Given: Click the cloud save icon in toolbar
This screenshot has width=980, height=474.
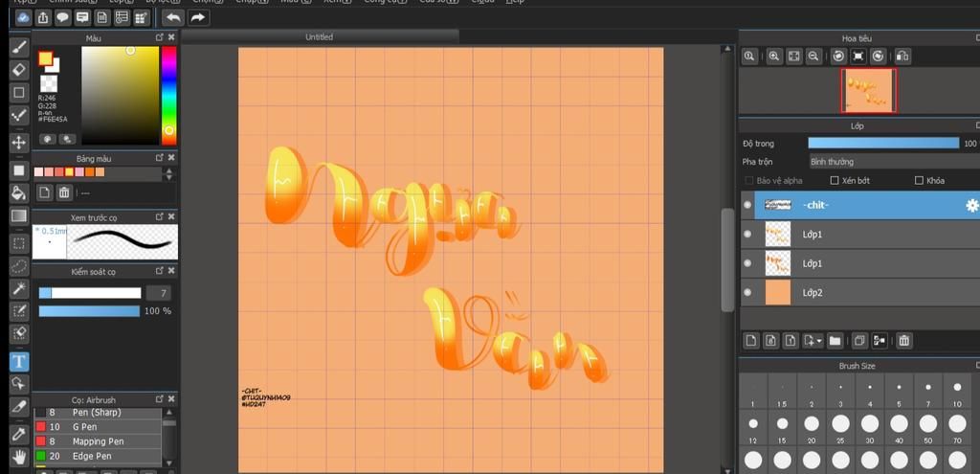Looking at the screenshot, I should [24, 17].
